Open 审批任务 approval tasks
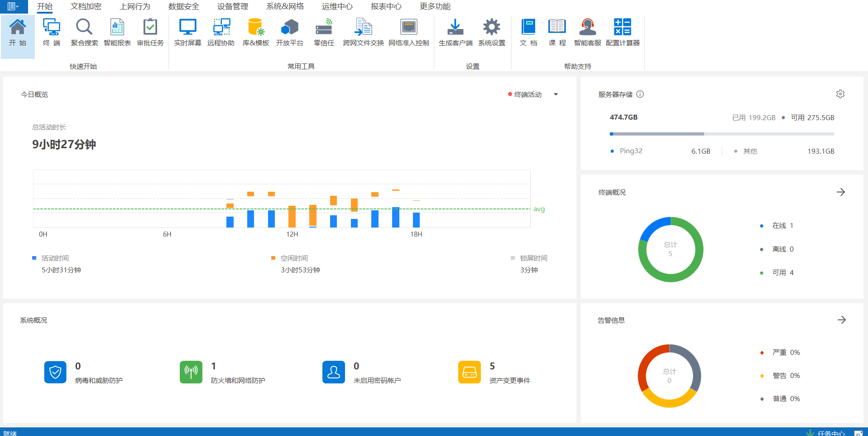 click(150, 32)
